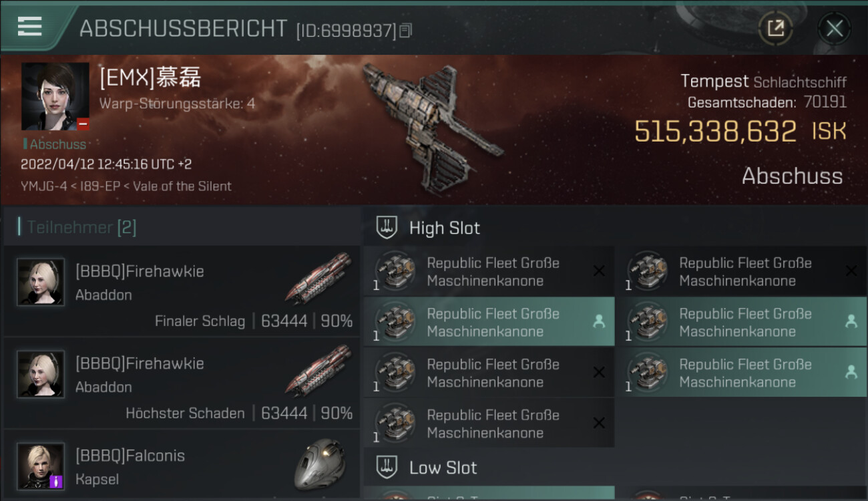
Task: Open victim pilot portrait
Action: click(55, 96)
